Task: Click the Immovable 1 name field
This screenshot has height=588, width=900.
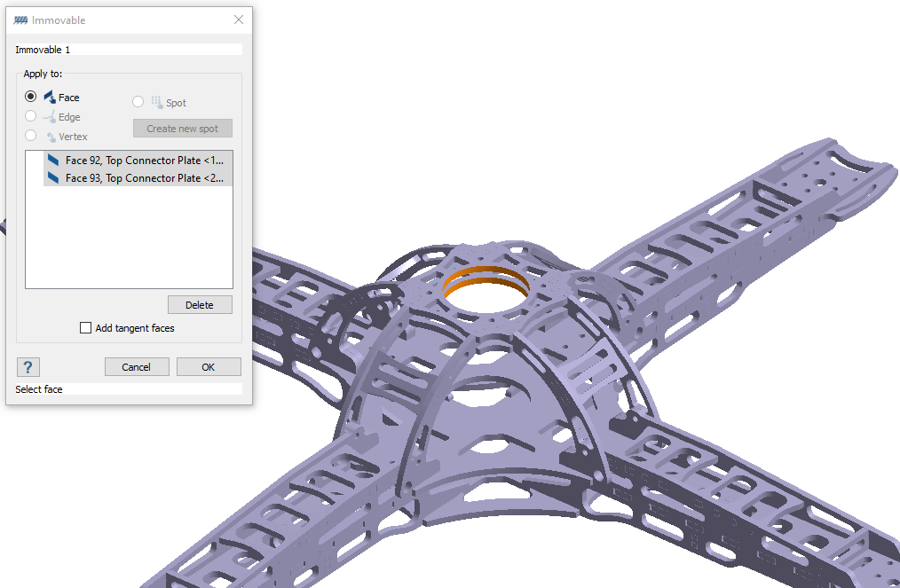Action: pyautogui.click(x=129, y=50)
